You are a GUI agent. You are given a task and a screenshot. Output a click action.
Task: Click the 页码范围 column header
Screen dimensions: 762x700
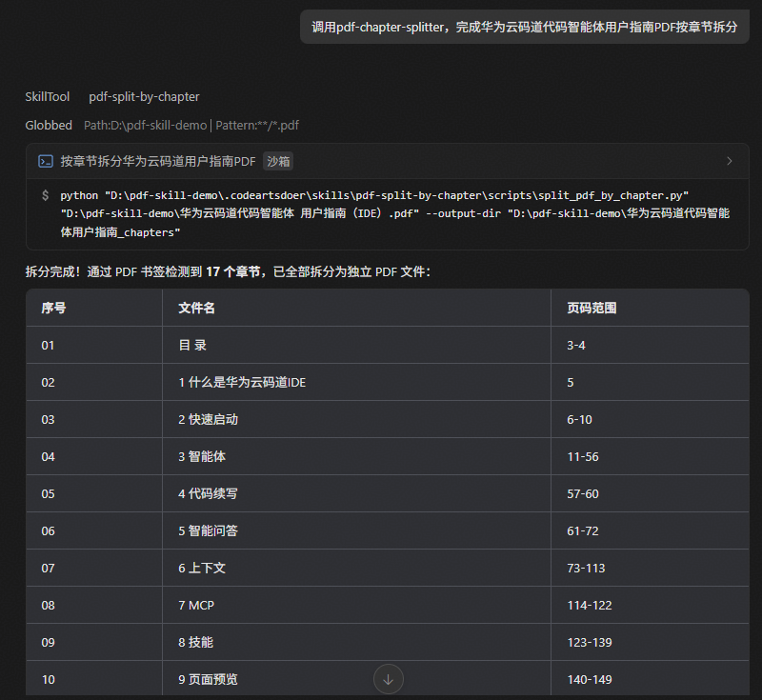pos(592,308)
